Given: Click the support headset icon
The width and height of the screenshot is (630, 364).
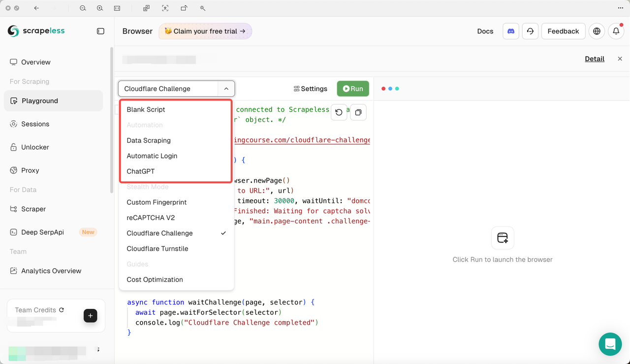Looking at the screenshot, I should tap(530, 31).
